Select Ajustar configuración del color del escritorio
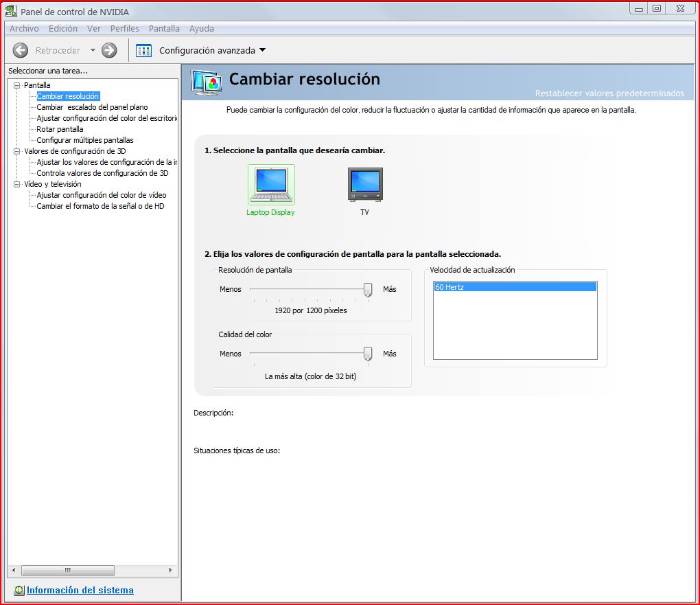The height and width of the screenshot is (605, 700). (106, 118)
